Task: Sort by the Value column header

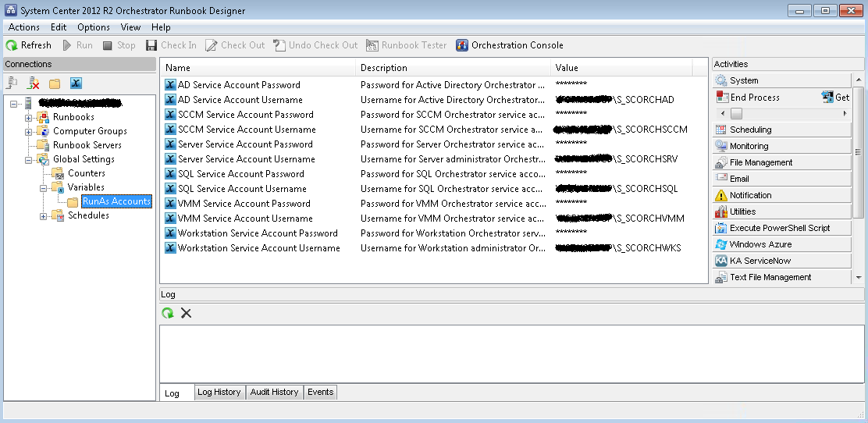Action: coord(621,68)
